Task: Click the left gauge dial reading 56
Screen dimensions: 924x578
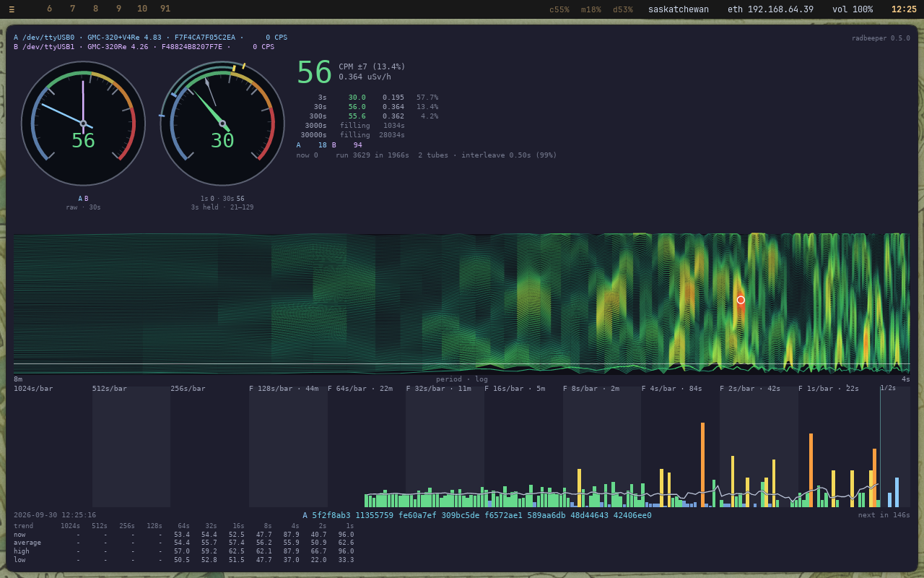Action: coord(83,124)
